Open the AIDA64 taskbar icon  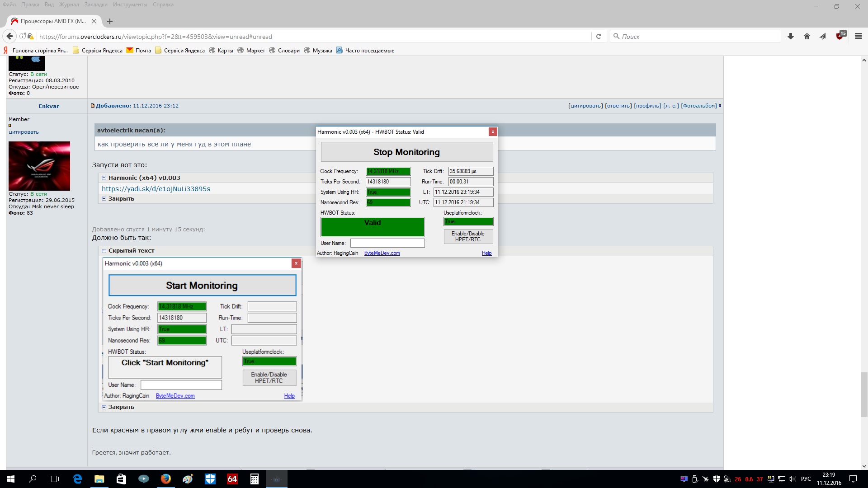232,479
